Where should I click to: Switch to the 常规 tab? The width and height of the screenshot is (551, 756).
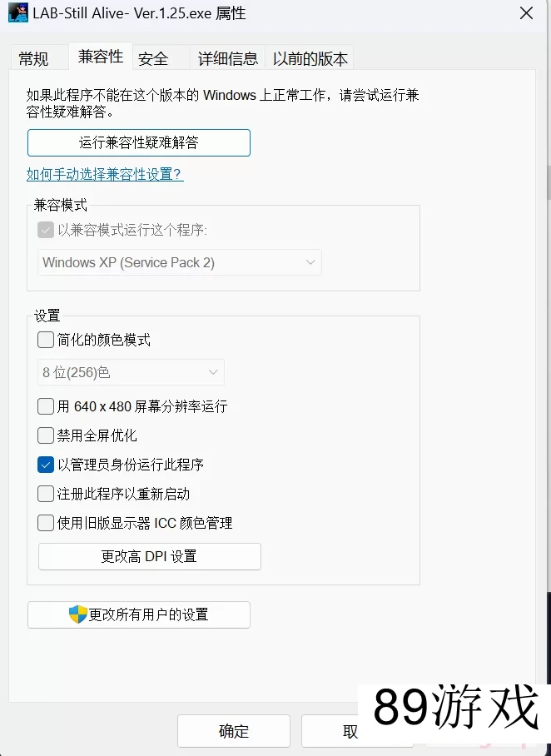[x=34, y=58]
